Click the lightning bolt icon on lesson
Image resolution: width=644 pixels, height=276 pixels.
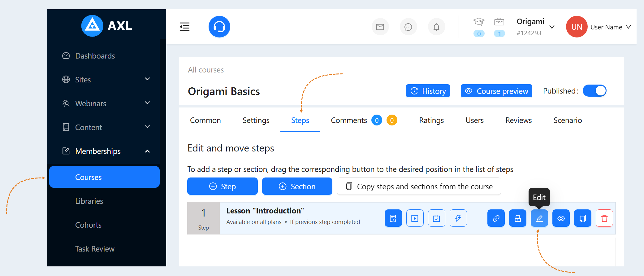coord(458,218)
